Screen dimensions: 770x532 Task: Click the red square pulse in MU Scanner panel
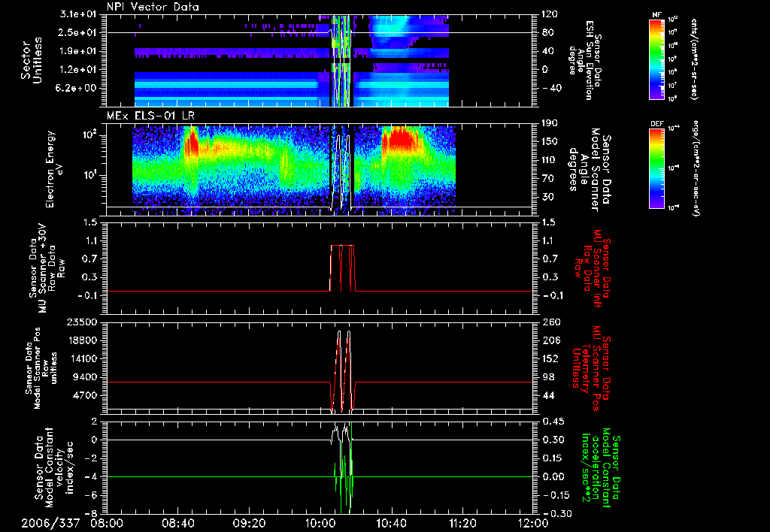342,268
